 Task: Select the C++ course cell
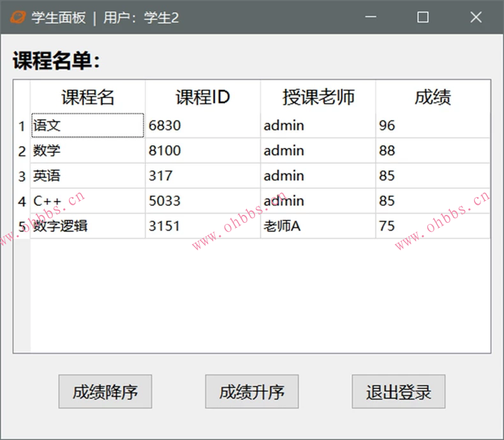88,201
